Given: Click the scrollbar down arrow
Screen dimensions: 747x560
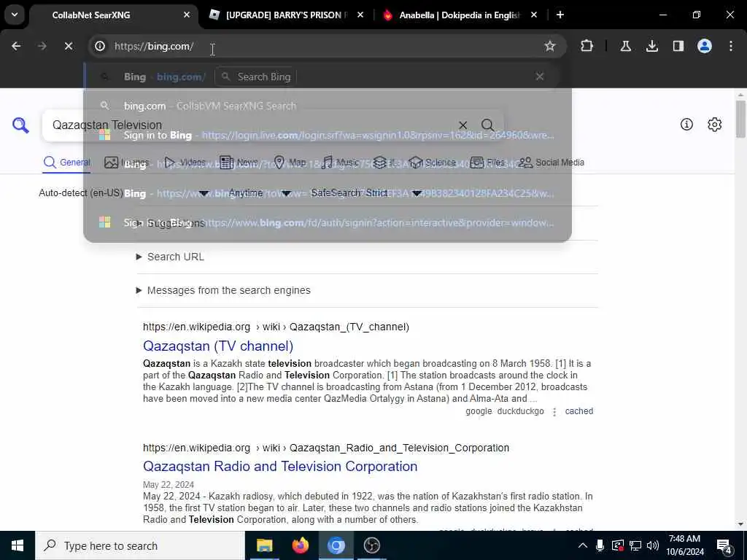Looking at the screenshot, I should [740, 524].
